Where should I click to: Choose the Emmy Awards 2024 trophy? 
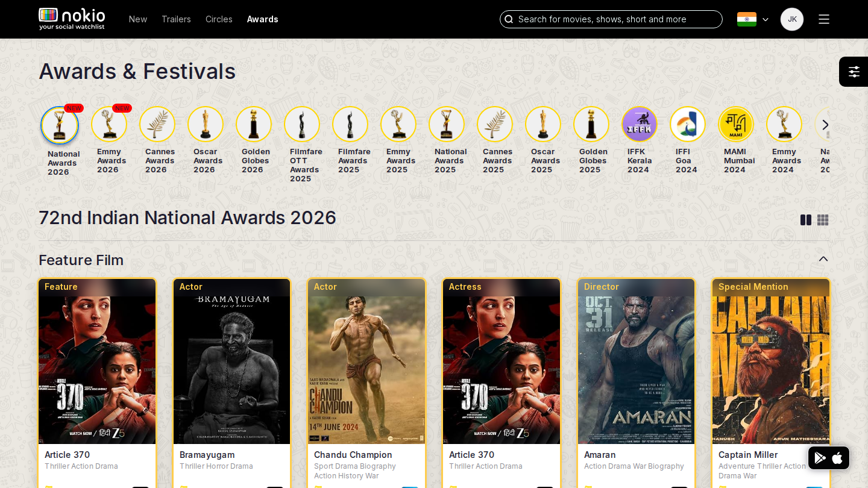pos(784,124)
